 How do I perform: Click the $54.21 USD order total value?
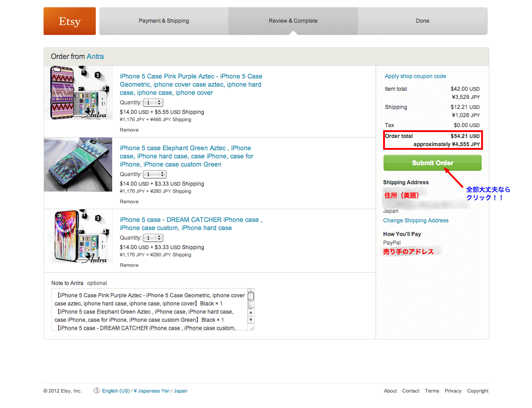[465, 136]
